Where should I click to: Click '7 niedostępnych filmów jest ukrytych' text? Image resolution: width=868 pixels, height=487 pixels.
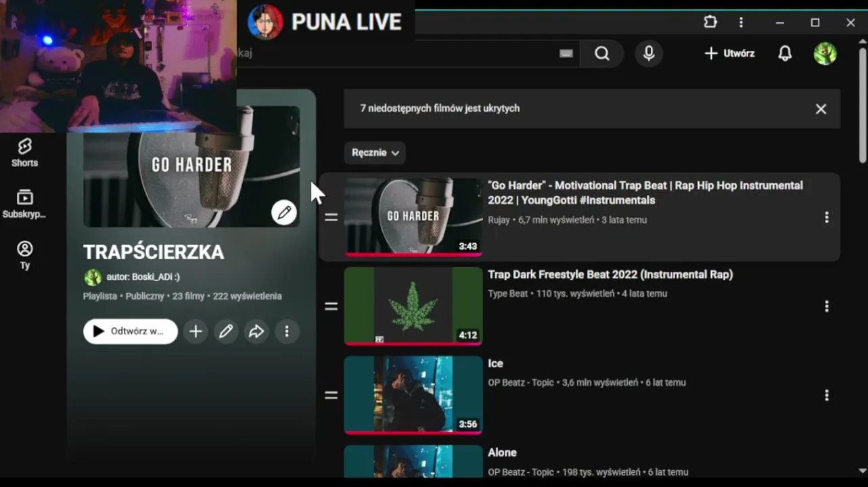[440, 108]
